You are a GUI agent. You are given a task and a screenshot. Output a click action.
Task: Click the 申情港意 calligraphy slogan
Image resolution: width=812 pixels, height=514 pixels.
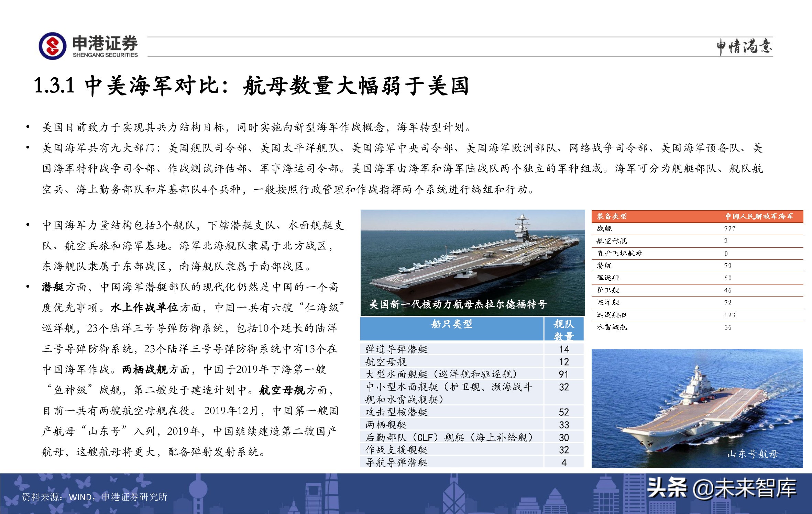744,46
